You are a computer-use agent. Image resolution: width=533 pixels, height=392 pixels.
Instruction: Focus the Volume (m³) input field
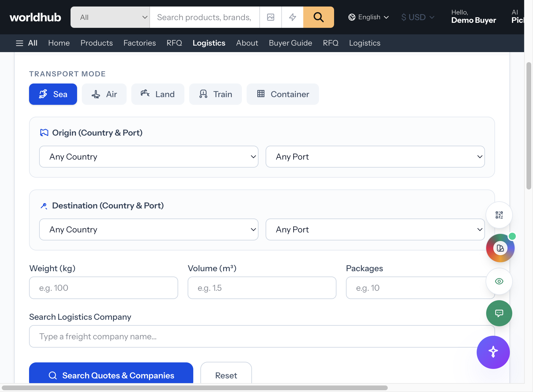262,288
